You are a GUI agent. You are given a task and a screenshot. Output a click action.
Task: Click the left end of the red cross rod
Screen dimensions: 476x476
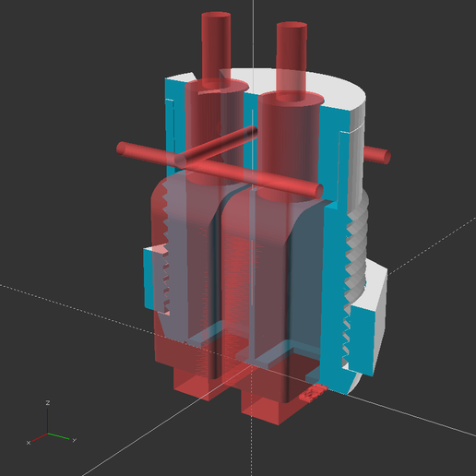coord(122,149)
